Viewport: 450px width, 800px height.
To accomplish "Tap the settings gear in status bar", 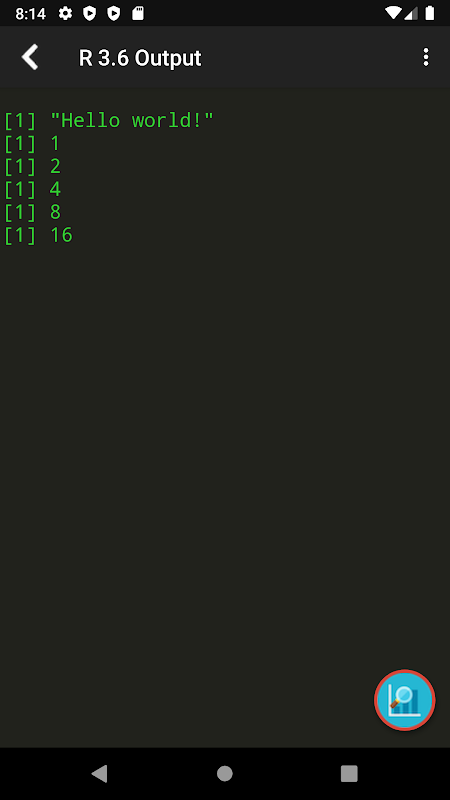I will click(x=65, y=13).
